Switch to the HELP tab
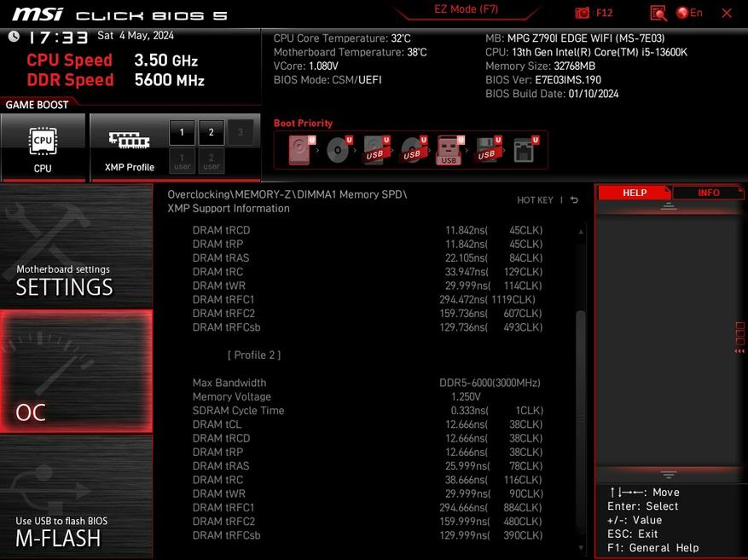Image resolution: width=748 pixels, height=560 pixels. click(634, 193)
